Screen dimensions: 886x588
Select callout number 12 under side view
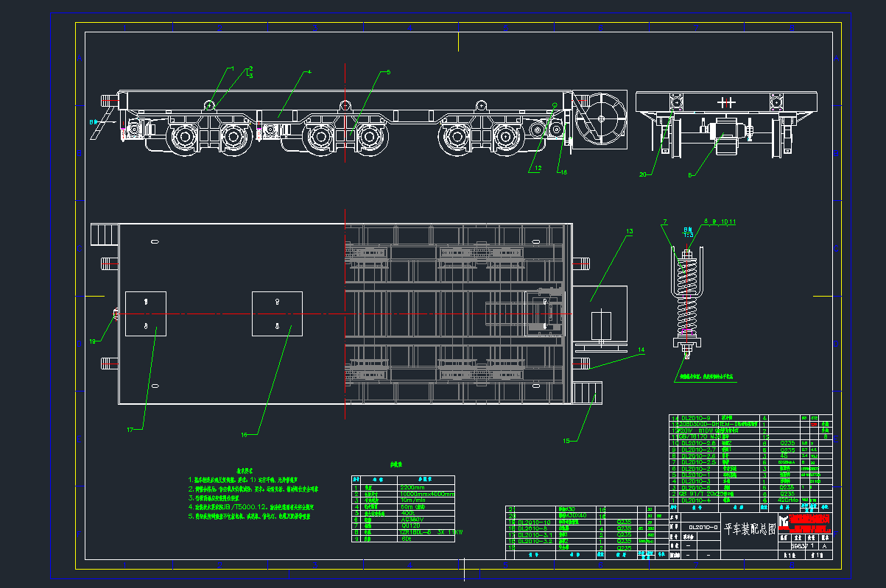point(538,169)
